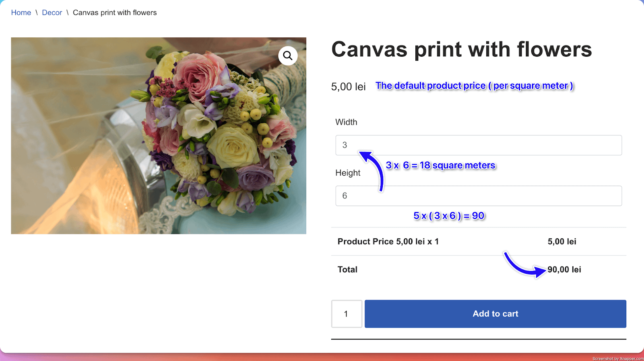
Task: Click the magnifying glass zoom icon
Action: pos(288,55)
